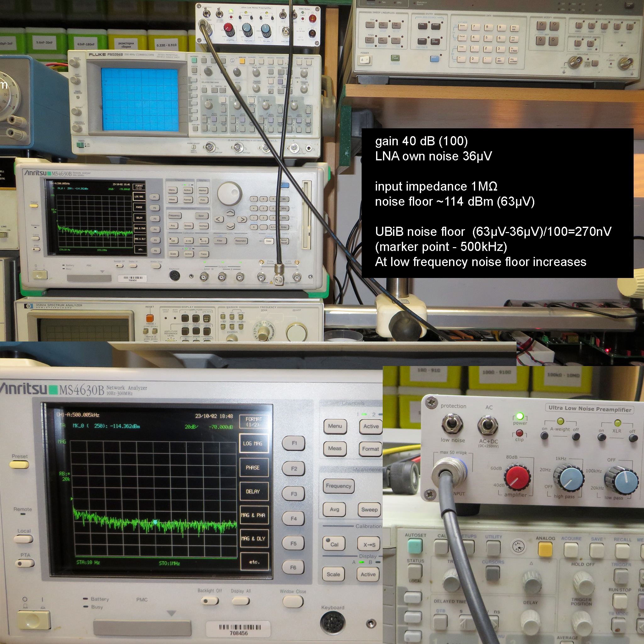644x644 pixels.
Task: Click the green power LED on the preamplifier close-up
Action: tap(519, 416)
